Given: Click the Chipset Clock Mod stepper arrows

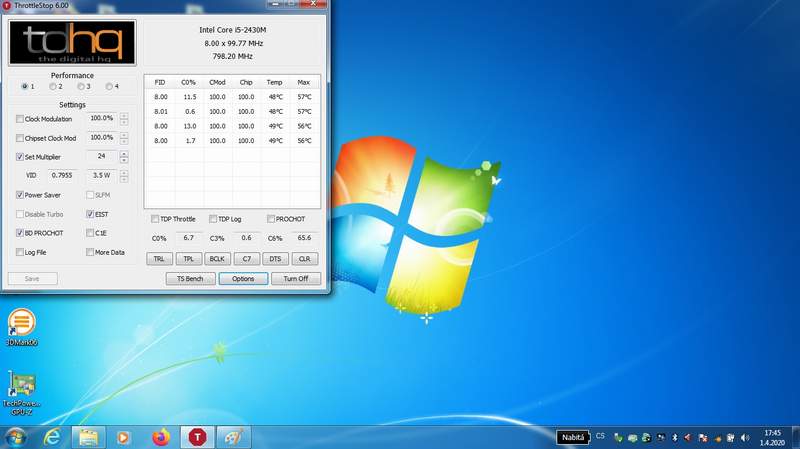Looking at the screenshot, I should 124,138.
